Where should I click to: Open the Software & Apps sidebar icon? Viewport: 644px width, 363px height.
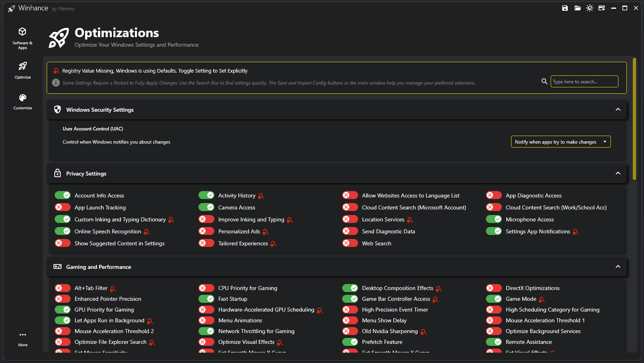coord(22,38)
